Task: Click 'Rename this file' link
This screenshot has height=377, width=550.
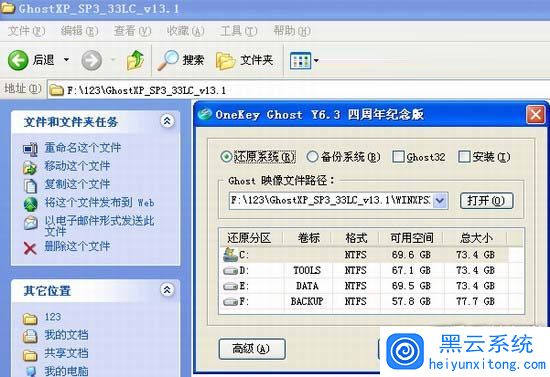Action: 82,148
